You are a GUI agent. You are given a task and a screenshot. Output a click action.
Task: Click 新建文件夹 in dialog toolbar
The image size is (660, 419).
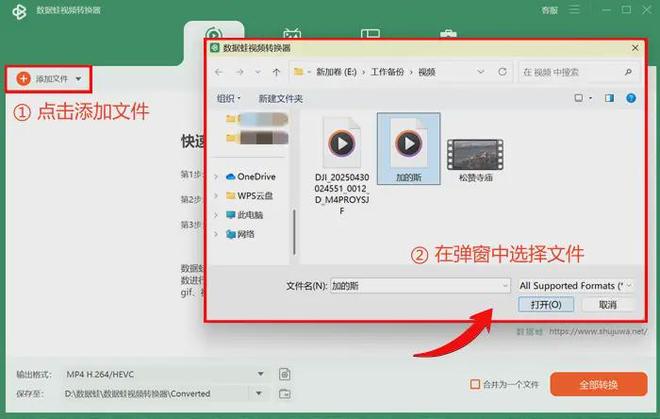click(280, 99)
